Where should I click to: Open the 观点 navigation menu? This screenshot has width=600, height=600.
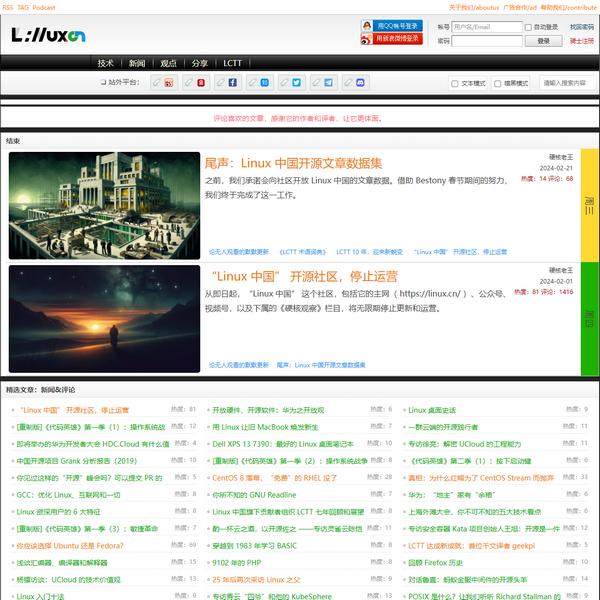168,62
